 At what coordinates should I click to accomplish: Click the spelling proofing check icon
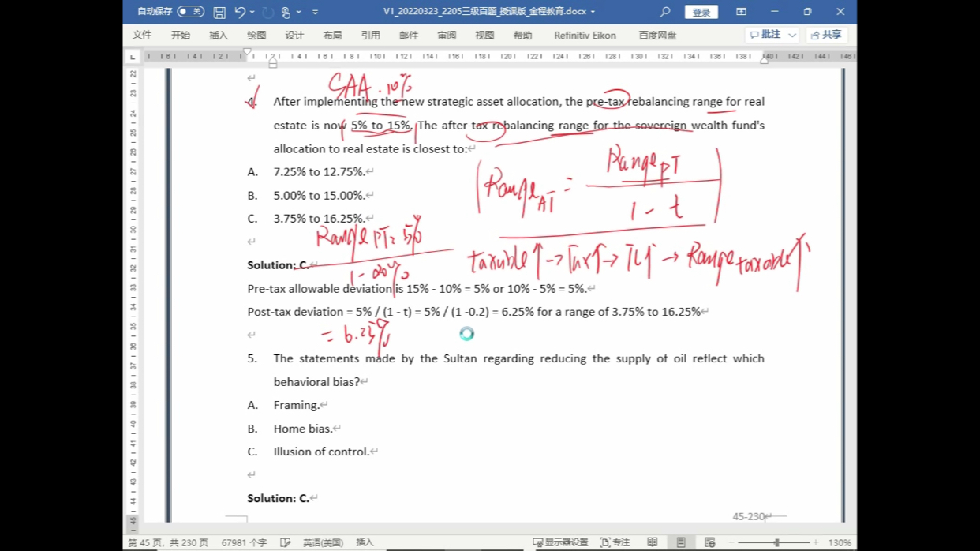pyautogui.click(x=286, y=542)
